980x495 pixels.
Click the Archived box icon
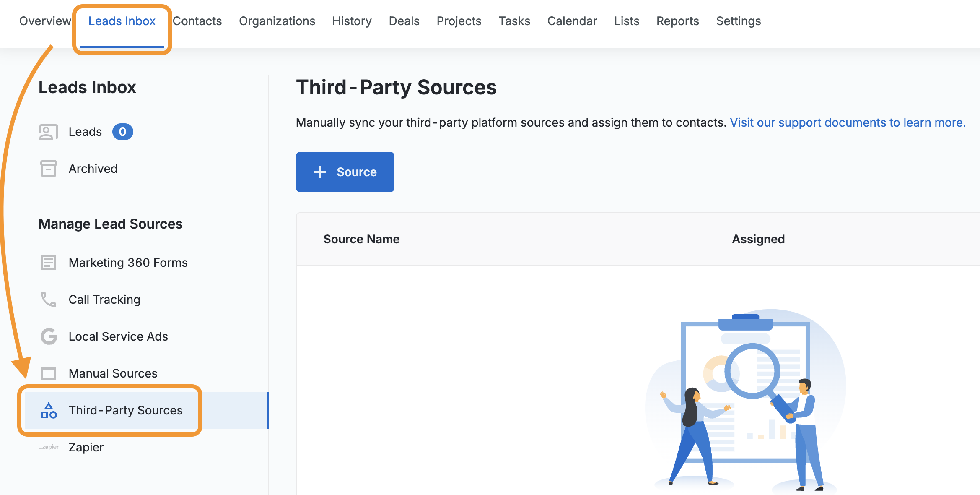click(x=48, y=169)
